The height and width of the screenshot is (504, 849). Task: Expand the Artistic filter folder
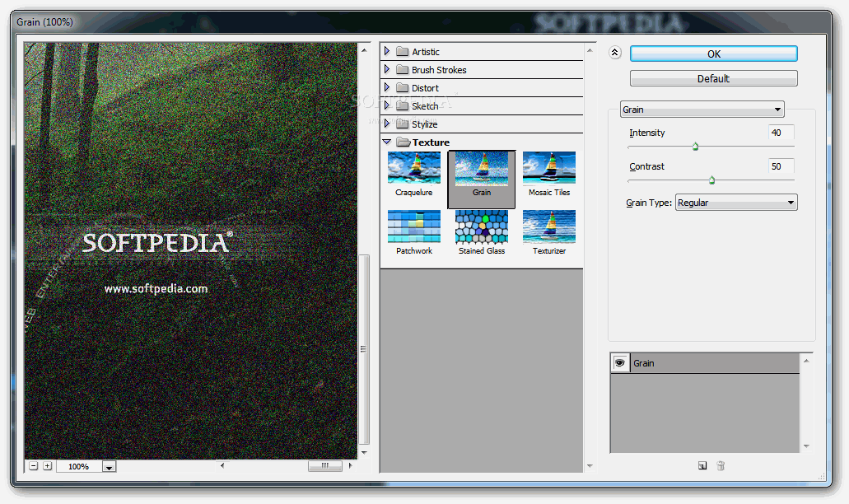[386, 51]
